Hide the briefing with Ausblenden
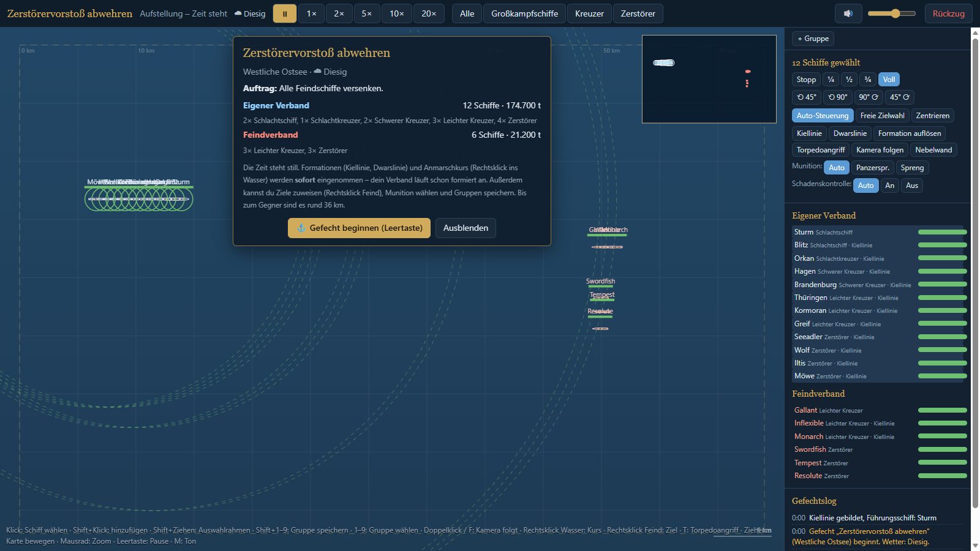The height and width of the screenshot is (551, 980). pyautogui.click(x=466, y=228)
